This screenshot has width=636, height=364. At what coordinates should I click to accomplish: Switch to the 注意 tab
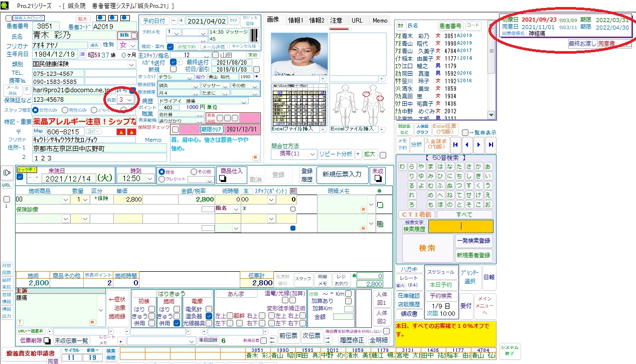click(x=337, y=20)
